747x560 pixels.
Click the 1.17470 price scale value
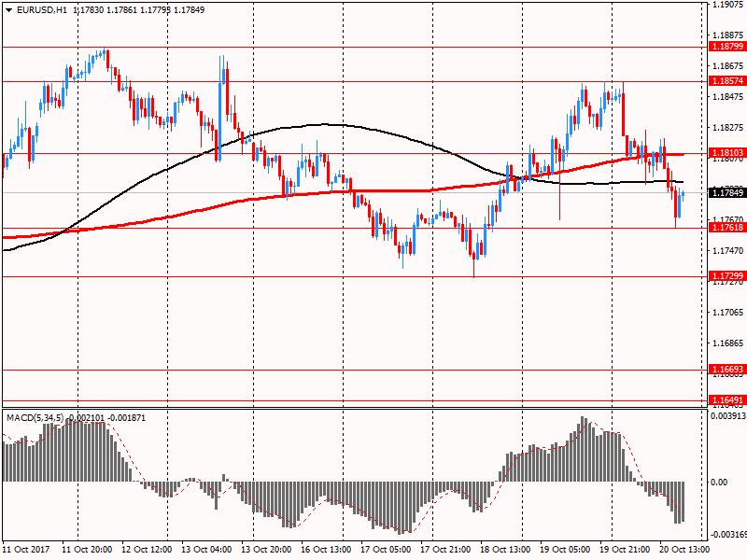728,250
